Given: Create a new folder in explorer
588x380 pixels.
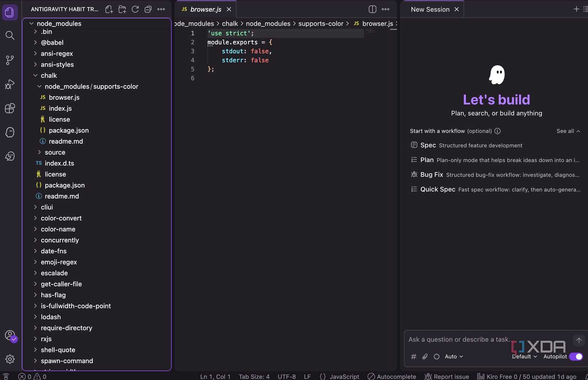Looking at the screenshot, I should coord(122,9).
